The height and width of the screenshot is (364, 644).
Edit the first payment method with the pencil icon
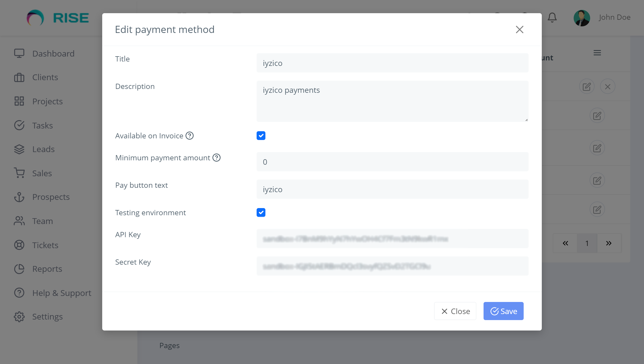point(587,86)
